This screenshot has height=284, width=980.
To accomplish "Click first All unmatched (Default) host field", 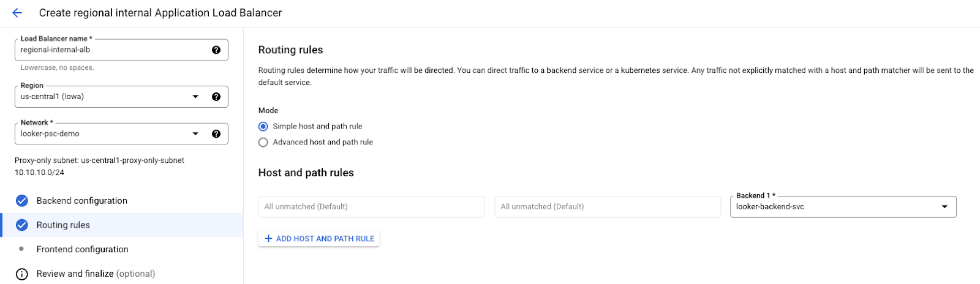I will tap(371, 207).
